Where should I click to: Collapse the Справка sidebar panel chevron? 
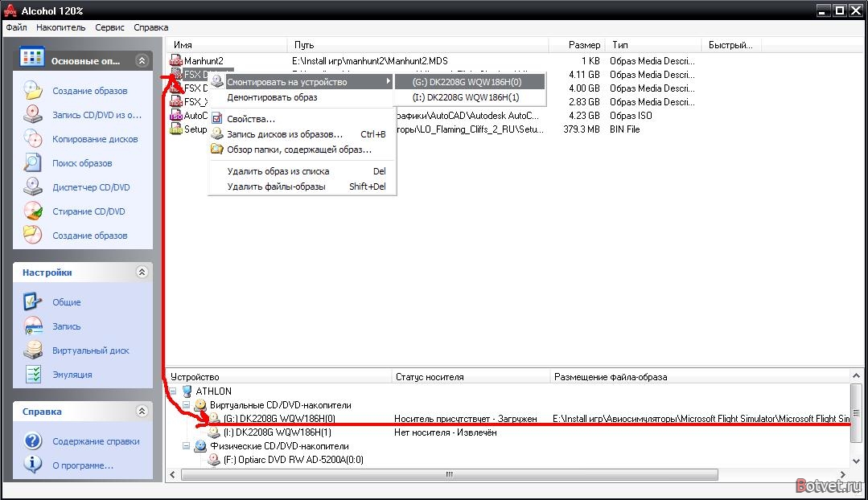tap(142, 411)
